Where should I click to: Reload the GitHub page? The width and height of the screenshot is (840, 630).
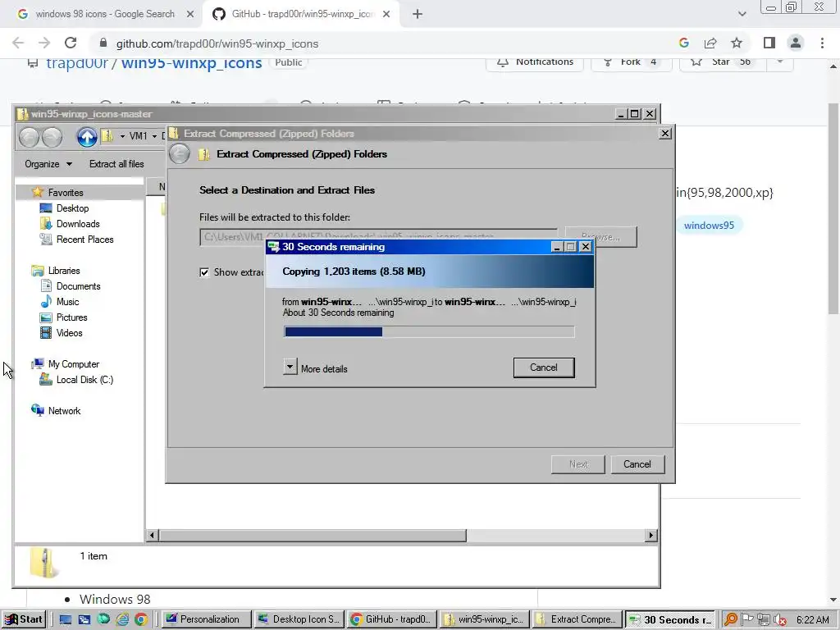(x=71, y=43)
